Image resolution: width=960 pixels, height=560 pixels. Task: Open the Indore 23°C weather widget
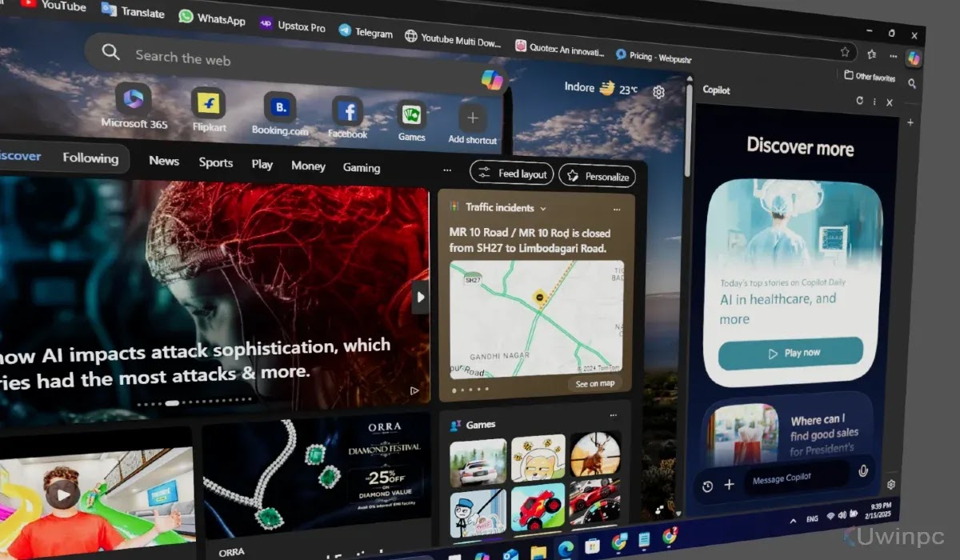click(x=601, y=88)
